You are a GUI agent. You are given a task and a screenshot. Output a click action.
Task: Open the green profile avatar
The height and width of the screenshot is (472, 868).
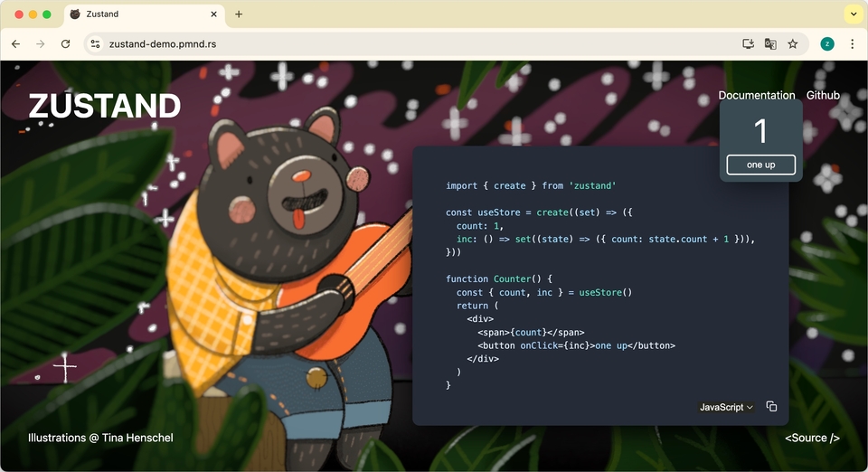point(827,43)
